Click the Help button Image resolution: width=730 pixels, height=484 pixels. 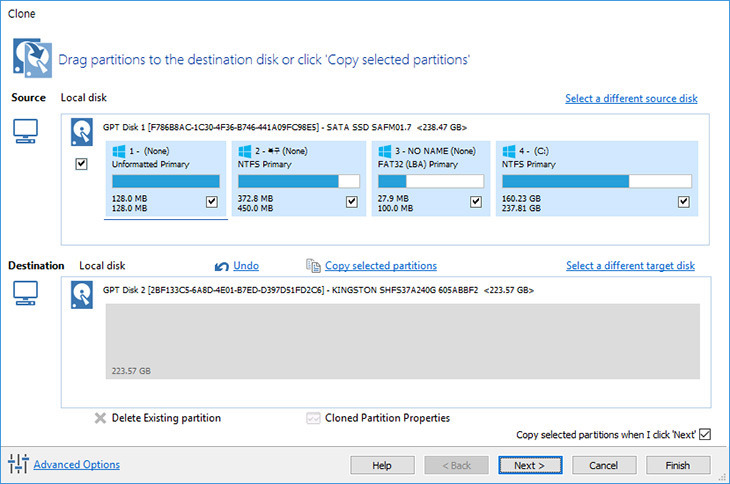pos(382,465)
